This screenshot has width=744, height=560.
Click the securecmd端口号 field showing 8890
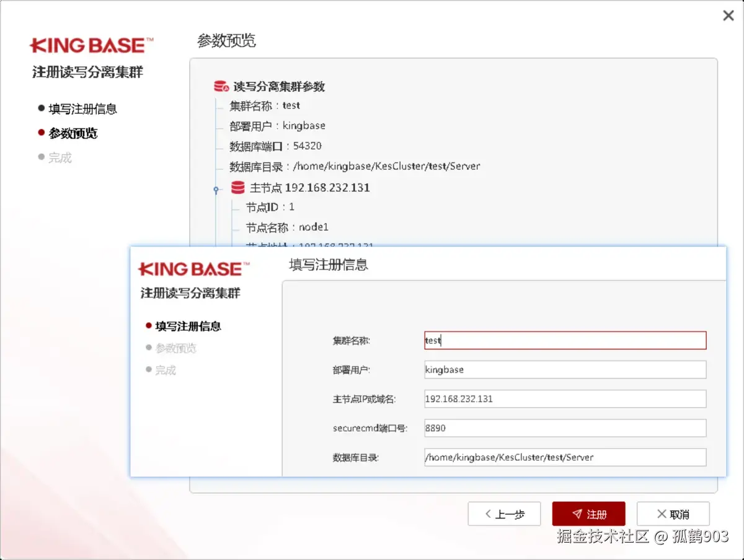[x=565, y=428]
